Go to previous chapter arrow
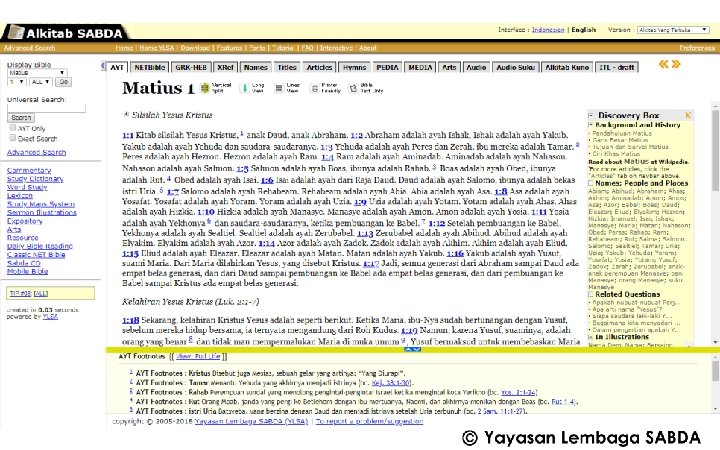This screenshot has width=720, height=450. click(664, 64)
